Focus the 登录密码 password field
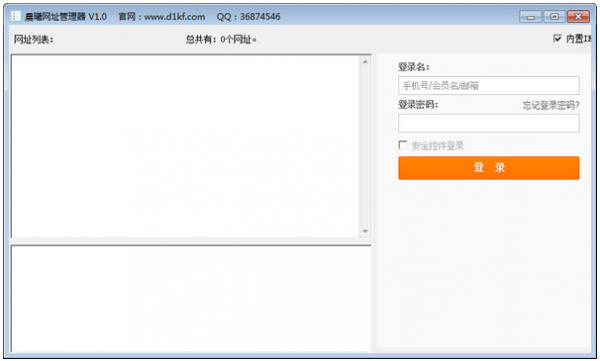 [489, 123]
